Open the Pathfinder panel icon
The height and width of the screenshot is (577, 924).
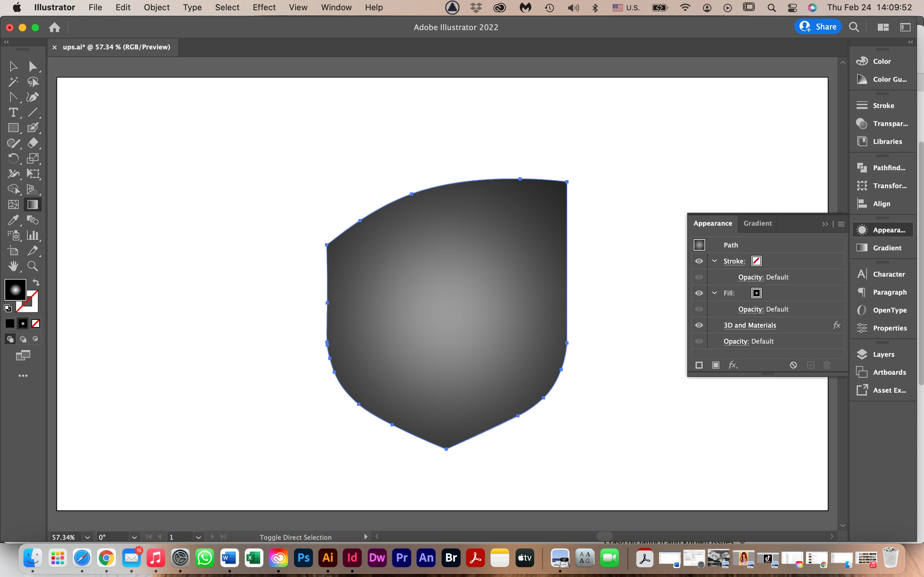[x=862, y=168]
